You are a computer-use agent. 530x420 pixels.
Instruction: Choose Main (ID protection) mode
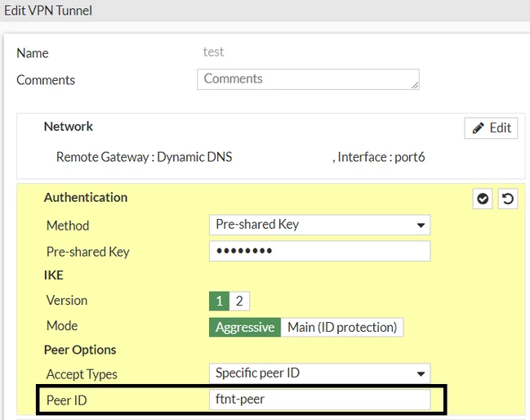[x=342, y=327]
